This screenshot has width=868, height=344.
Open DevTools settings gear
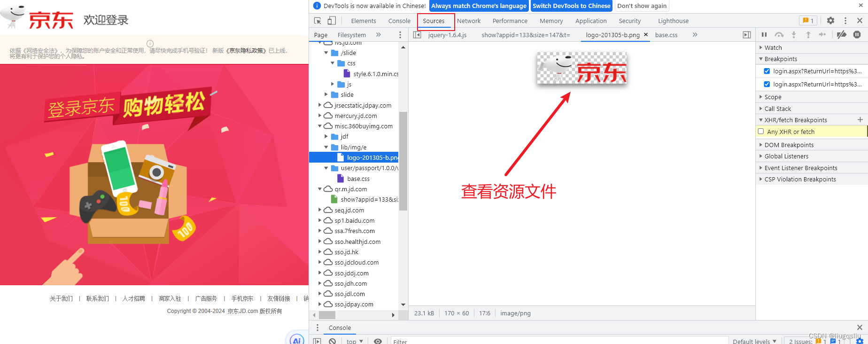pyautogui.click(x=830, y=21)
